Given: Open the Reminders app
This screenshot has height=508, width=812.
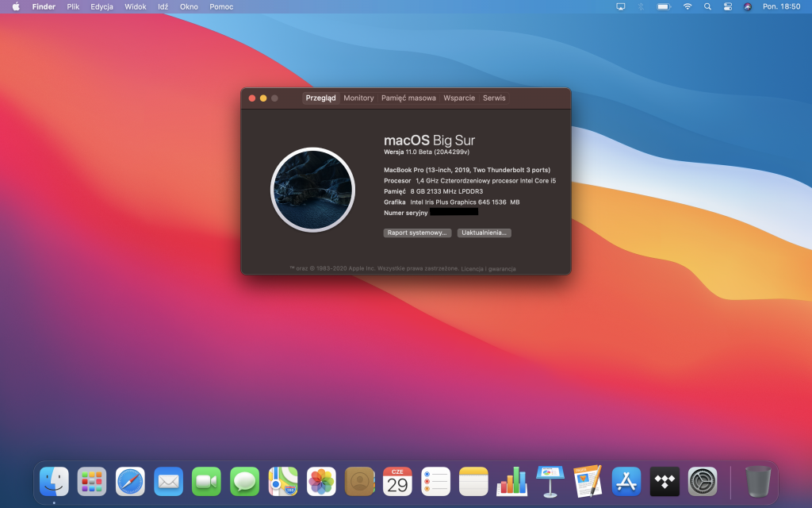Looking at the screenshot, I should 435,482.
